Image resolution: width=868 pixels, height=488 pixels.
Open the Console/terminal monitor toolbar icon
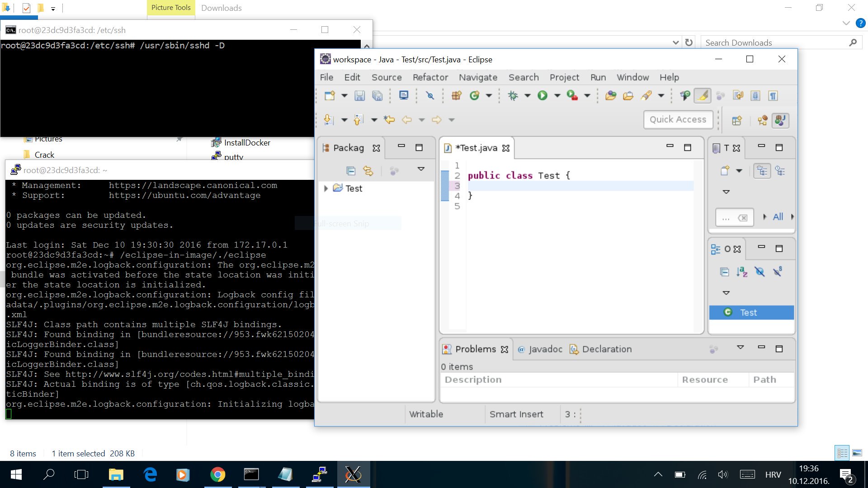404,95
